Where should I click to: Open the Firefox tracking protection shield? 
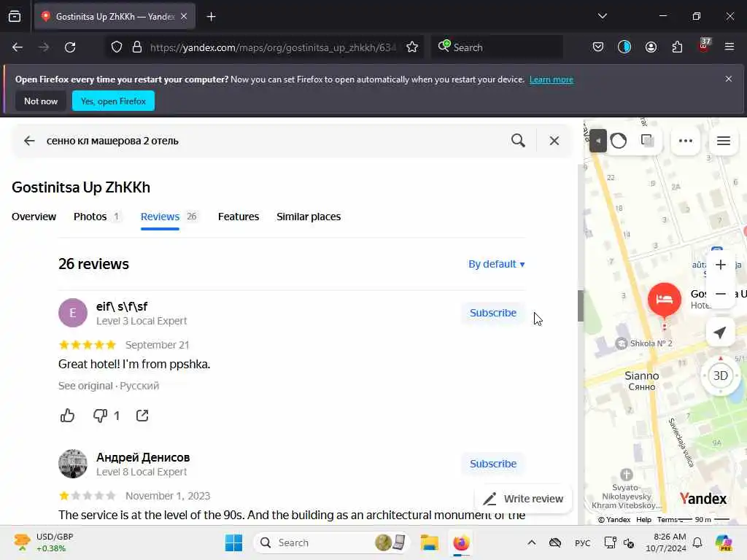point(117,47)
